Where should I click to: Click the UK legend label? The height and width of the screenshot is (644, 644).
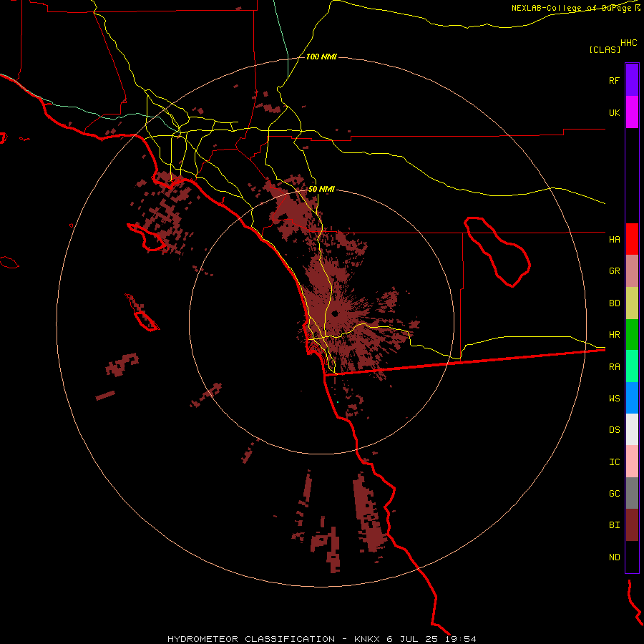614,112
